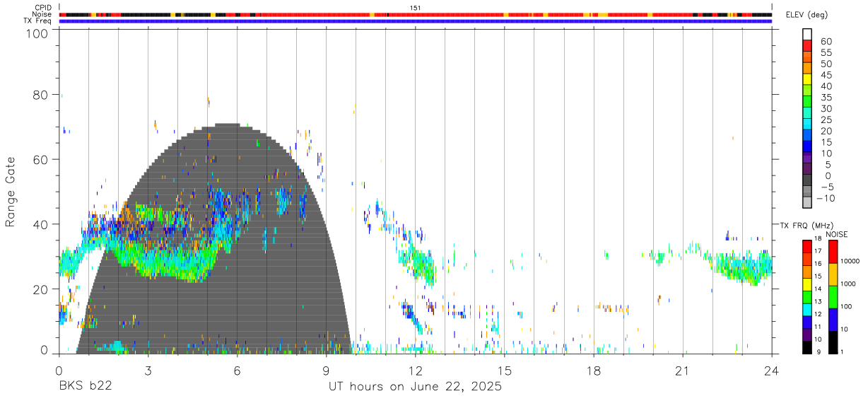Click range gate axis label 40

tap(41, 224)
